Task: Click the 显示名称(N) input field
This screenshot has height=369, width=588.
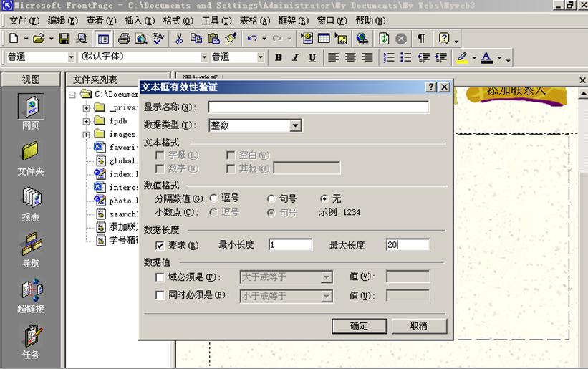Action: (319, 107)
